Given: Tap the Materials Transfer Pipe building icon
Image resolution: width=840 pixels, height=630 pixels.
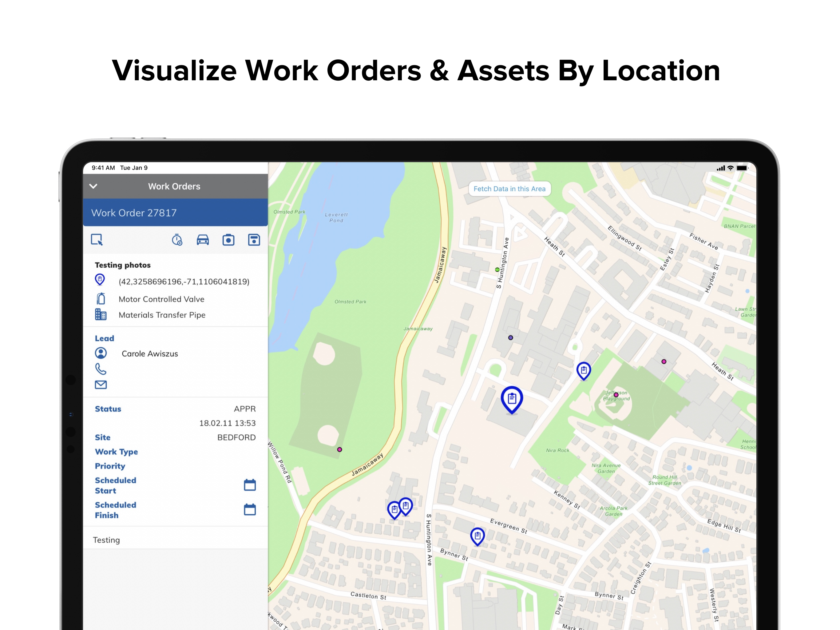Looking at the screenshot, I should tap(101, 315).
